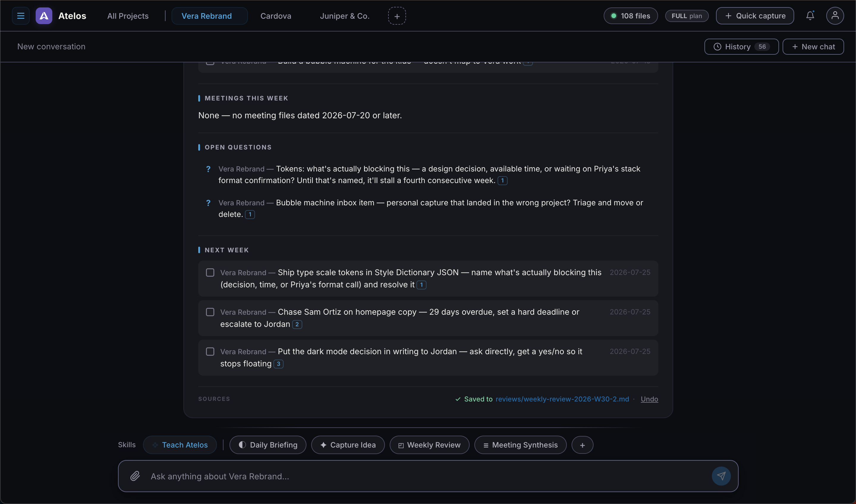Click the Atelos logo icon
Screen dimensions: 856x504
point(44,16)
